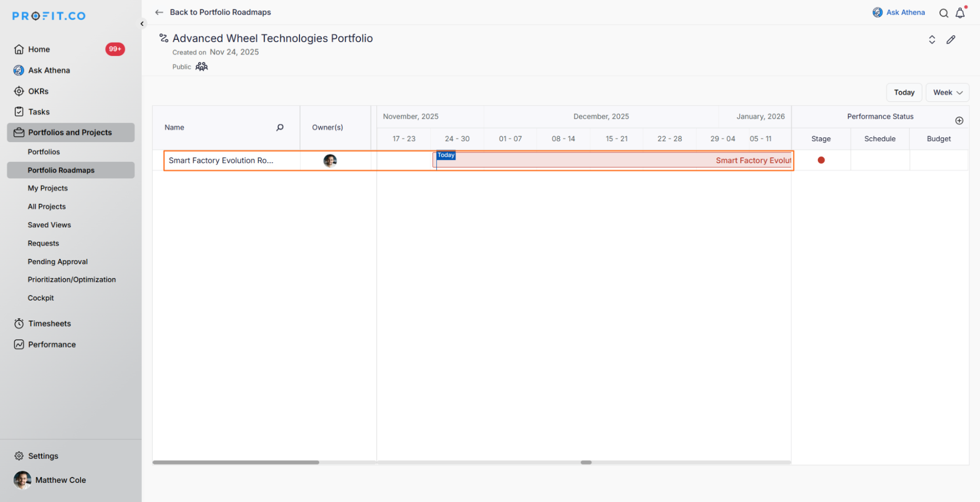This screenshot has height=502, width=980.
Task: Toggle the expand/collapse header arrows
Action: (x=932, y=40)
